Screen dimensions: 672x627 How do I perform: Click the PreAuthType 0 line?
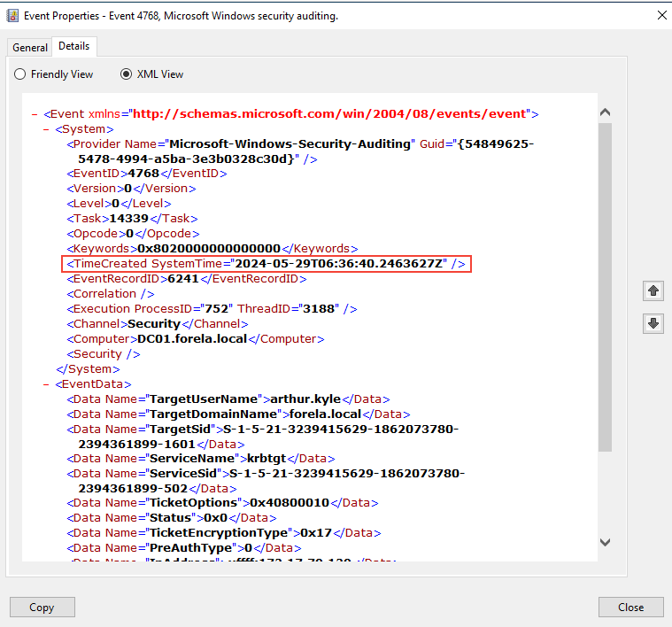coord(184,547)
